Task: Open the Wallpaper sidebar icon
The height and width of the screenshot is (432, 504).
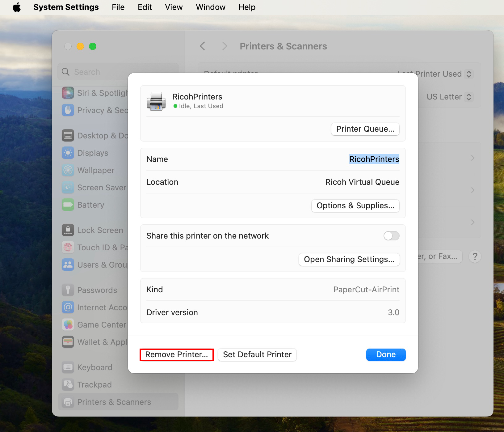Action: coord(68,170)
